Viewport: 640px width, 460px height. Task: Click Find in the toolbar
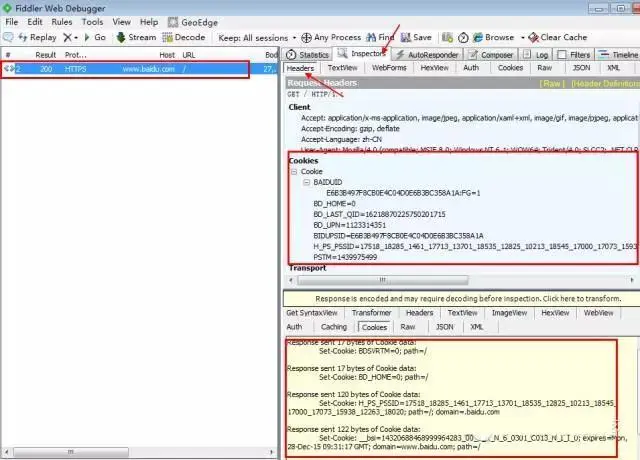tap(380, 38)
